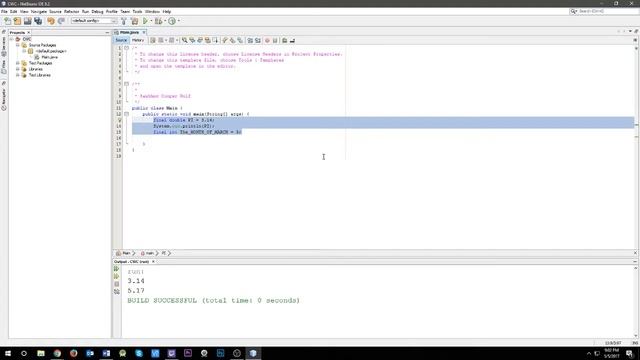Click the Previous Bookmark editor icon
This screenshot has width=640, height=360.
pos(225,40)
